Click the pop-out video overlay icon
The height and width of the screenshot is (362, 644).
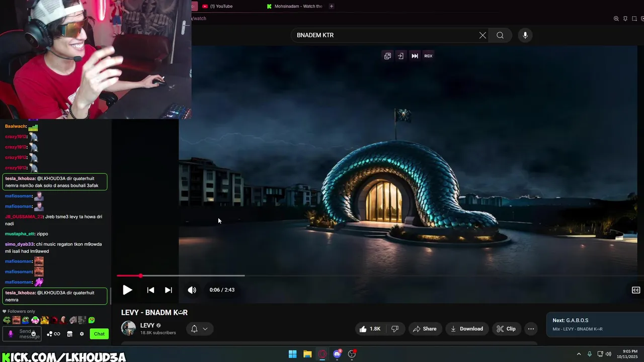click(387, 56)
